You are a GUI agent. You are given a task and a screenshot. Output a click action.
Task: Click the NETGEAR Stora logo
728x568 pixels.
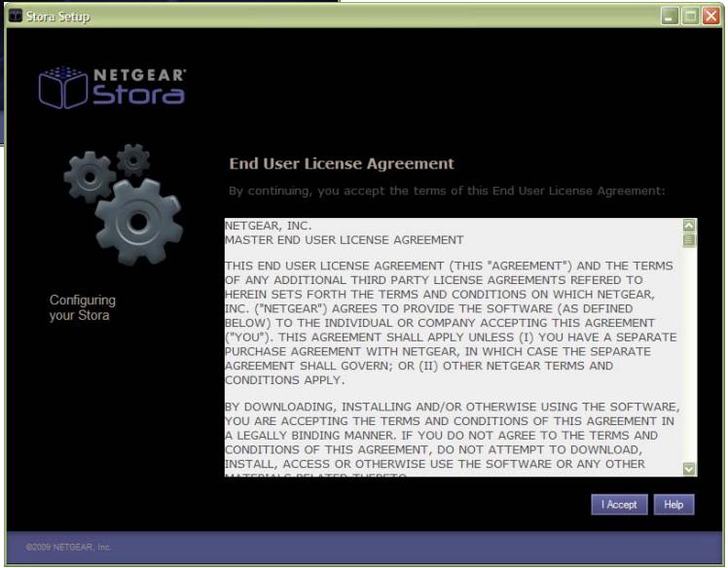point(112,88)
